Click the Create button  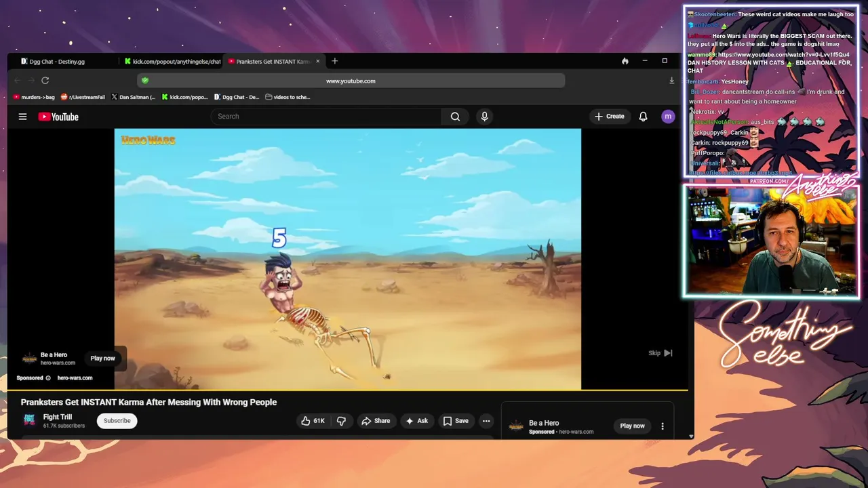tap(610, 117)
